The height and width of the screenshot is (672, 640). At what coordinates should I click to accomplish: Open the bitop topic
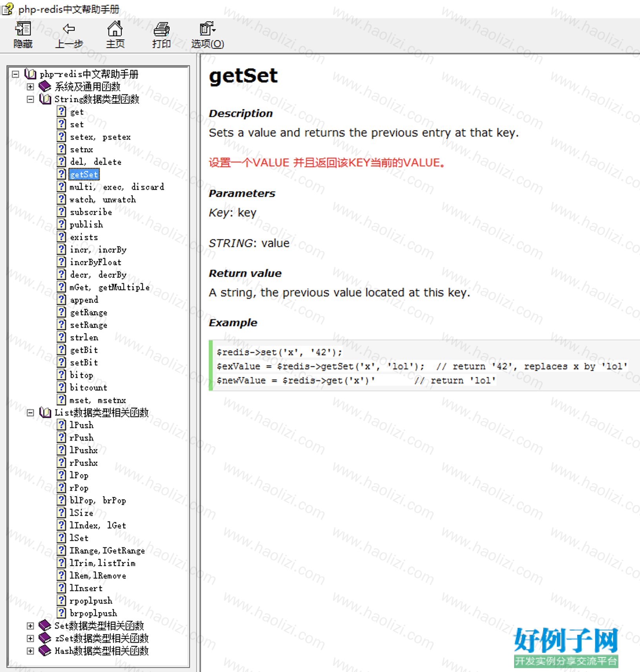click(x=81, y=375)
